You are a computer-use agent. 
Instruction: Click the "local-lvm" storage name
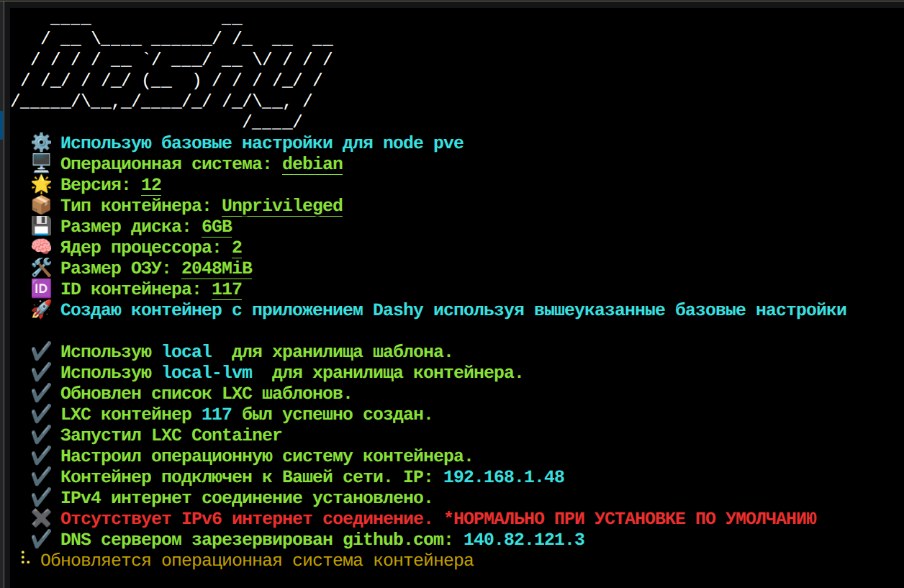pos(207,372)
